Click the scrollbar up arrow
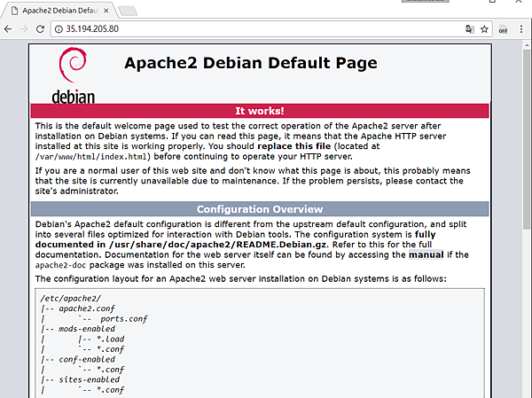The width and height of the screenshot is (532, 398). click(x=527, y=45)
